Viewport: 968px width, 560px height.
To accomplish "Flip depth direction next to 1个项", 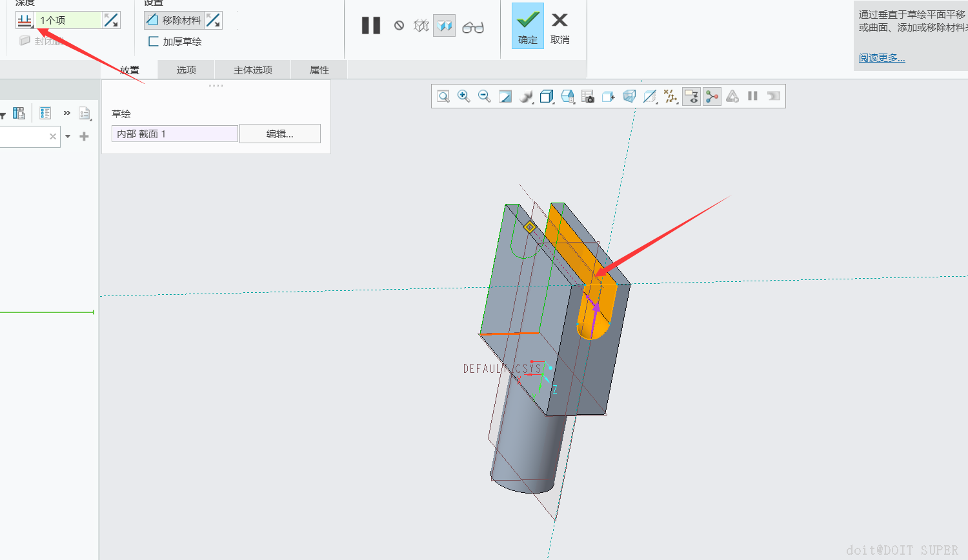I will pyautogui.click(x=112, y=21).
